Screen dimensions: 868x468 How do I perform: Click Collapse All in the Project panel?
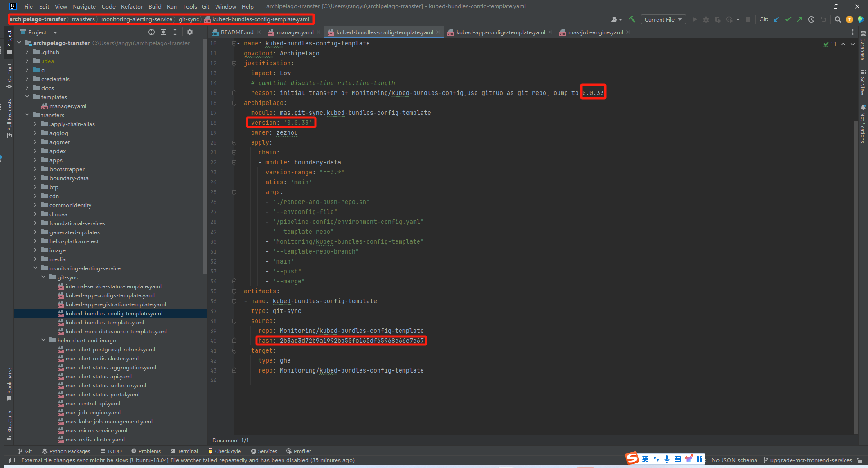tap(175, 32)
